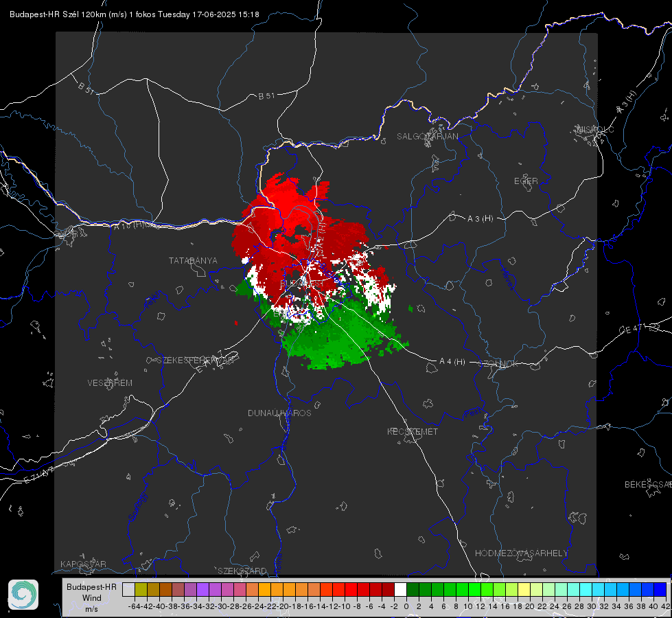
Task: Click the blue Pest county label
Action: pos(472,413)
